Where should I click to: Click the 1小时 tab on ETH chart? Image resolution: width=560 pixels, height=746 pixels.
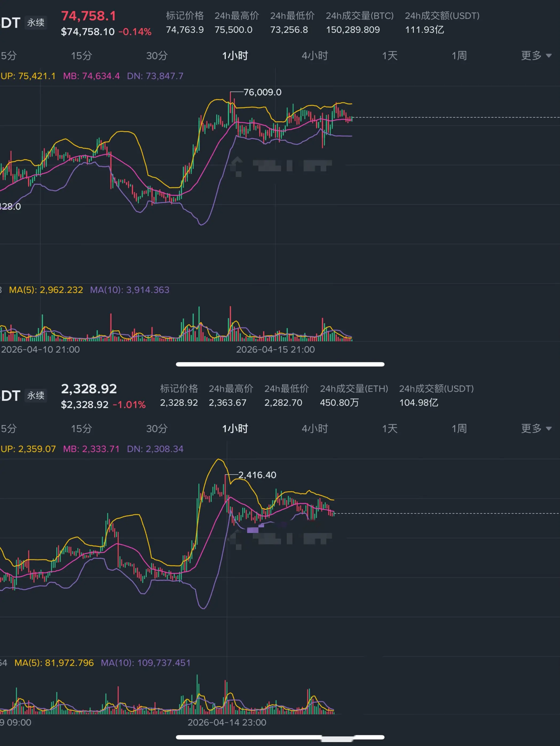[x=235, y=429]
